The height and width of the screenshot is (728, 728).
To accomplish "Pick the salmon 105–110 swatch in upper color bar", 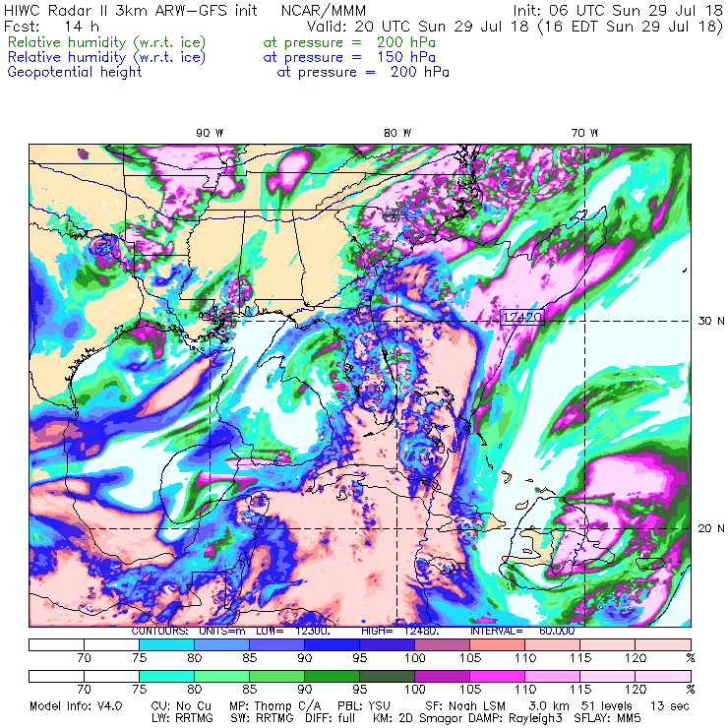I will (497, 644).
